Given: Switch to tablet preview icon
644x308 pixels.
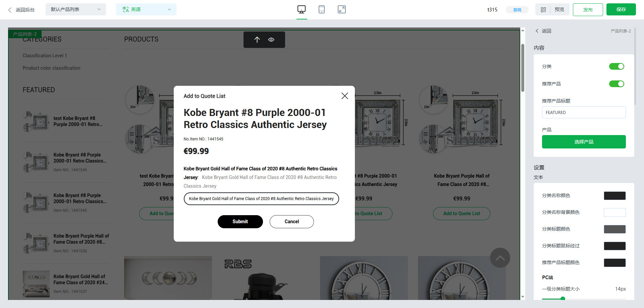Looking at the screenshot, I should click(x=322, y=9).
